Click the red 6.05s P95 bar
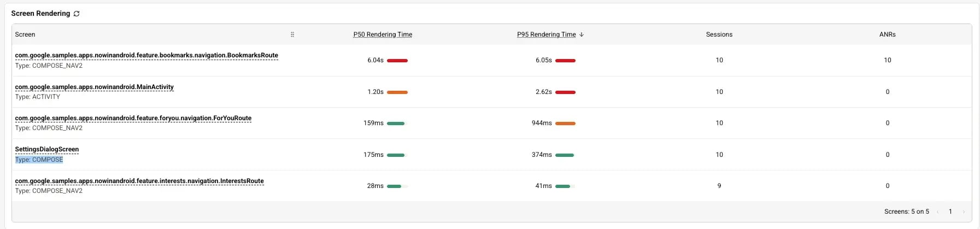 565,61
